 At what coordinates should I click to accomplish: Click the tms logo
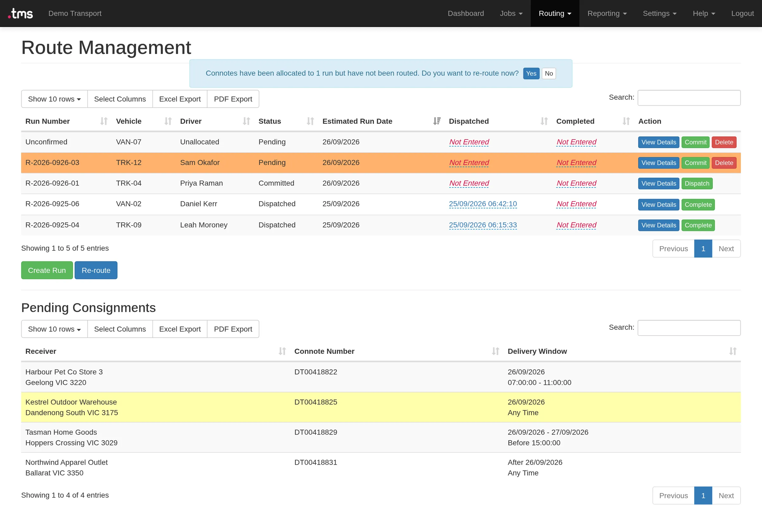tap(21, 13)
